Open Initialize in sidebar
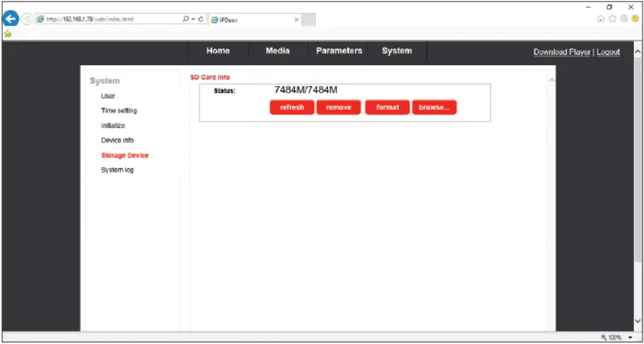644x344 pixels. tap(113, 126)
